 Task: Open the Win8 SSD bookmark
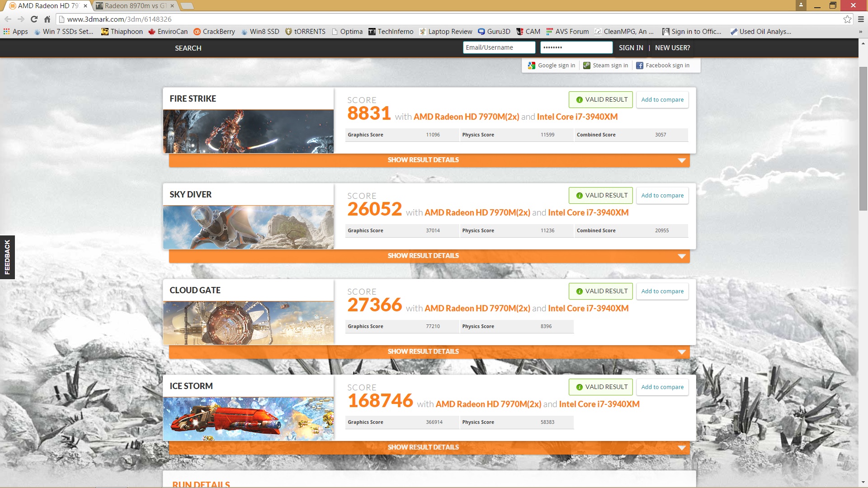pos(260,32)
